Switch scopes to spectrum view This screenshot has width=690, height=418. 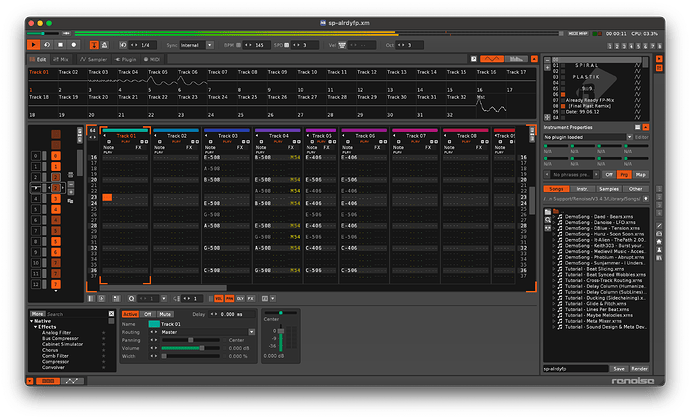point(516,59)
